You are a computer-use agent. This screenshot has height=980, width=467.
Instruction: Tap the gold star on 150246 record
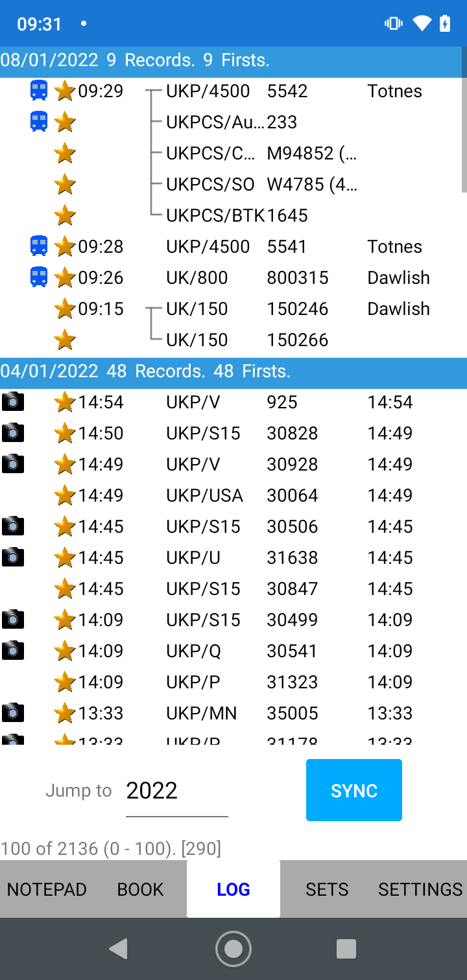click(65, 309)
